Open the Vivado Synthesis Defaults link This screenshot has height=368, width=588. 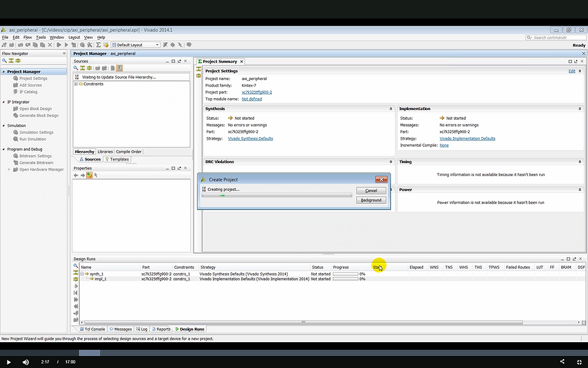[250, 138]
